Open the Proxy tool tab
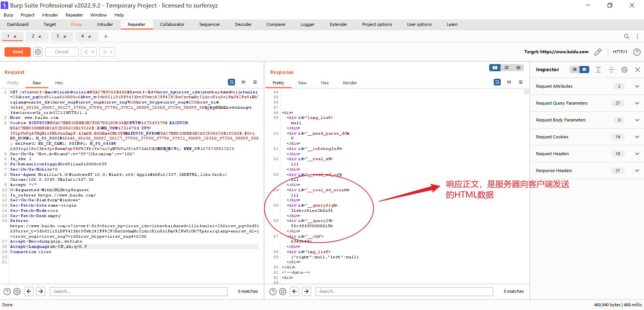 point(76,24)
